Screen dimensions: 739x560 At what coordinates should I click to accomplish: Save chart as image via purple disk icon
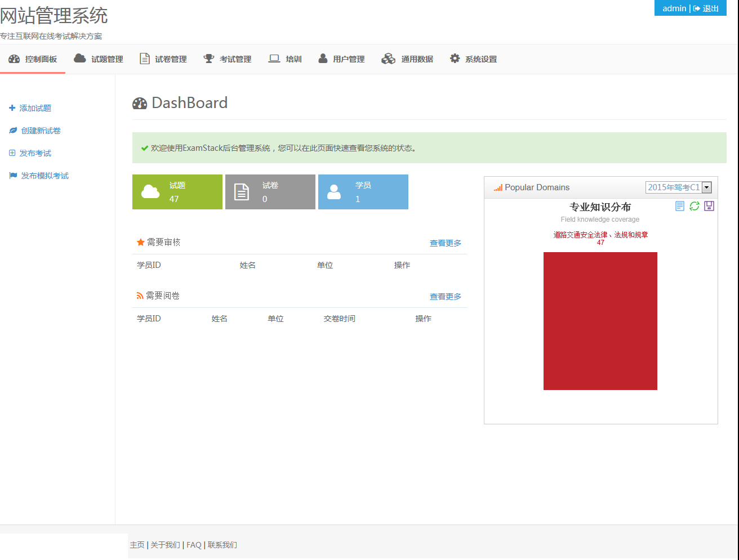pos(709,206)
